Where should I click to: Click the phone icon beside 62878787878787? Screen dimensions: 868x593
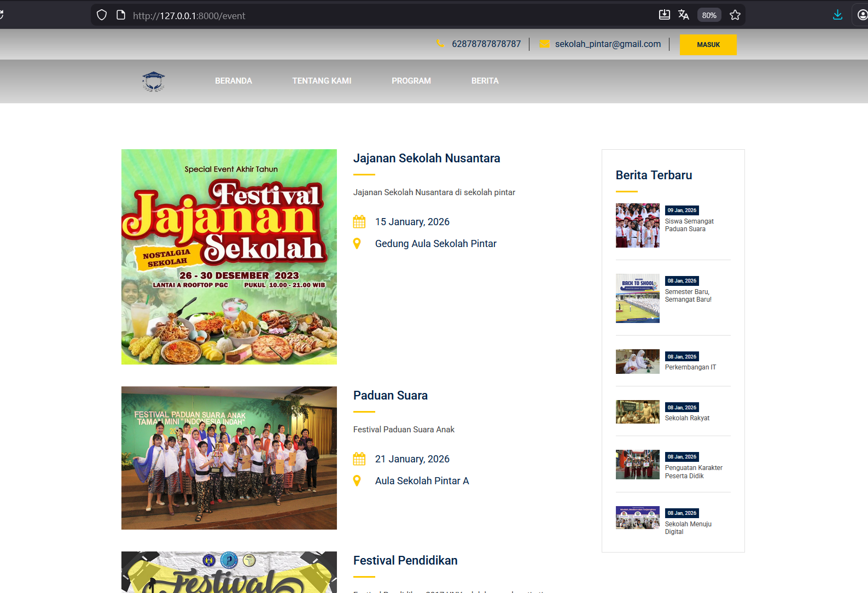coord(440,44)
